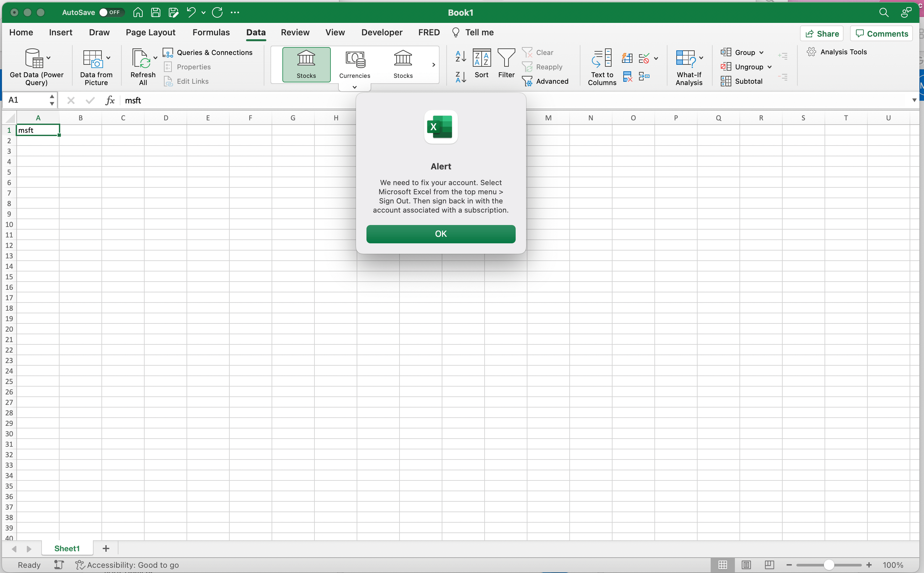This screenshot has height=573, width=924.
Task: Switch to the Home tab
Action: [21, 32]
